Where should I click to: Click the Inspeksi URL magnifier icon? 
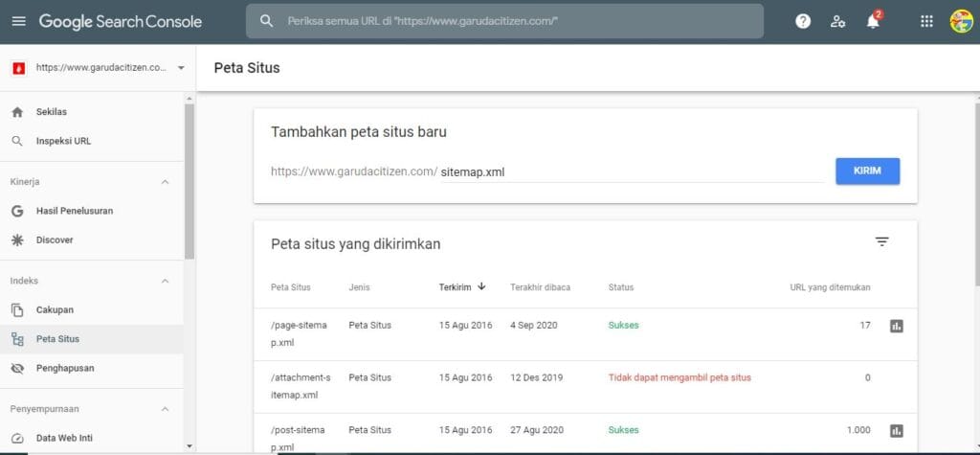tap(17, 142)
